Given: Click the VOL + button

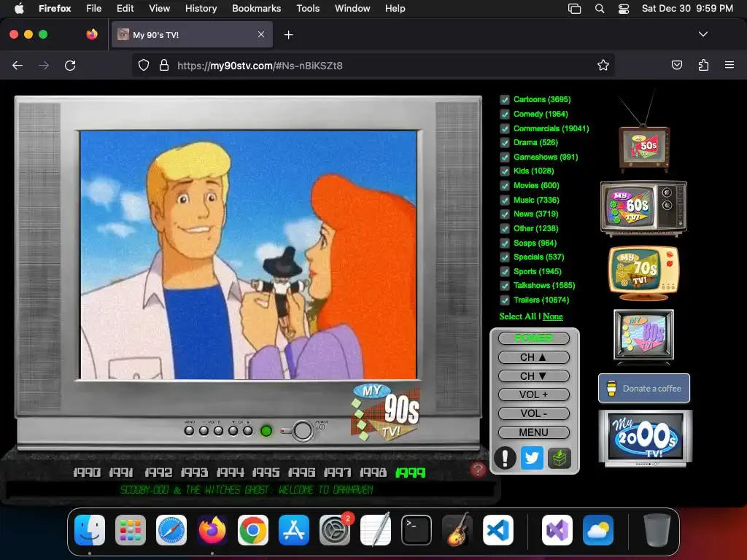Looking at the screenshot, I should point(533,394).
